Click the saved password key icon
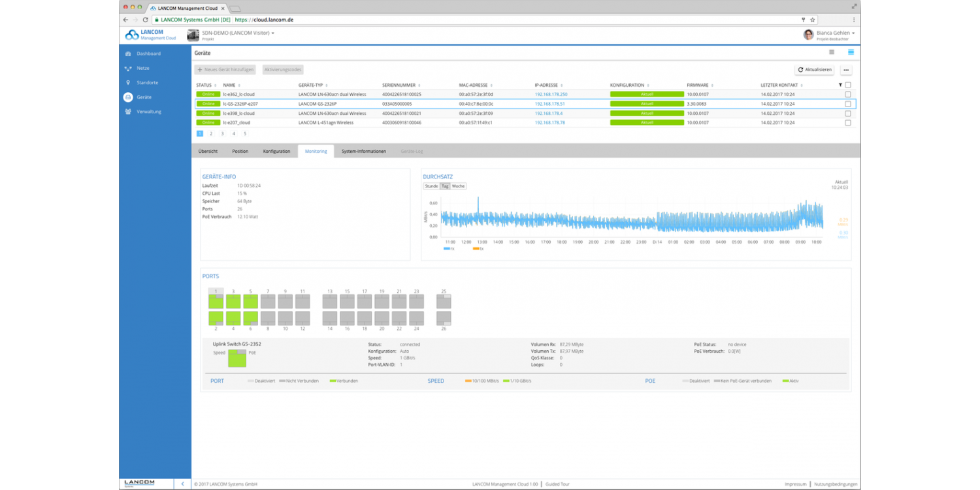The width and height of the screenshot is (980, 490). [804, 20]
